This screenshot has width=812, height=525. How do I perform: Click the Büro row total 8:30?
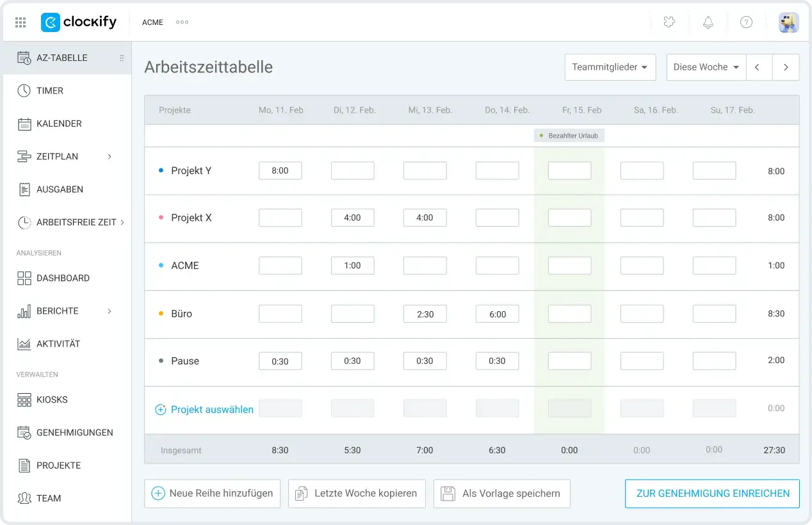coord(776,314)
